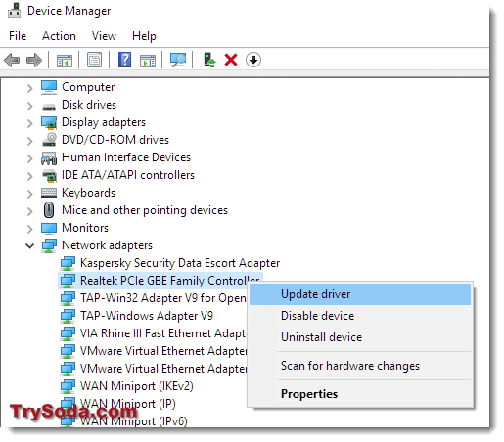Click the Device Manager title bar icon

pyautogui.click(x=14, y=10)
